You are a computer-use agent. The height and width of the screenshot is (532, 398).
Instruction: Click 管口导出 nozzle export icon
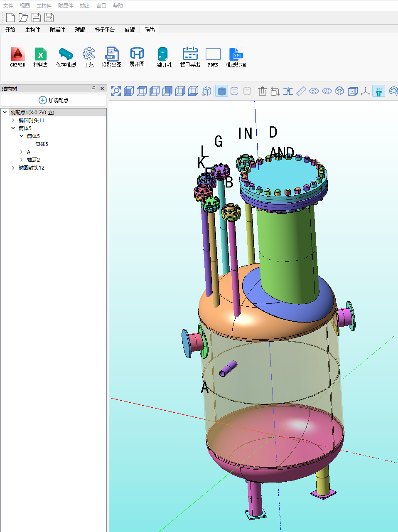pyautogui.click(x=190, y=57)
